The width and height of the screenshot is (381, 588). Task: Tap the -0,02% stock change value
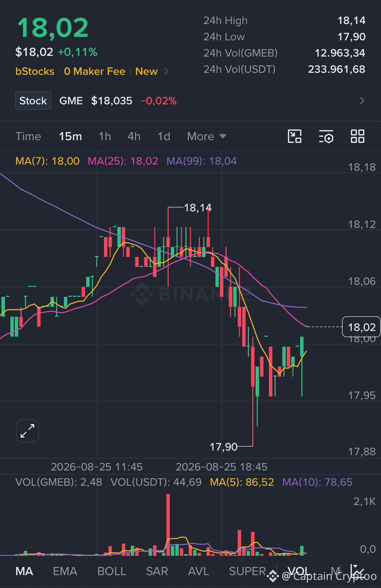159,101
